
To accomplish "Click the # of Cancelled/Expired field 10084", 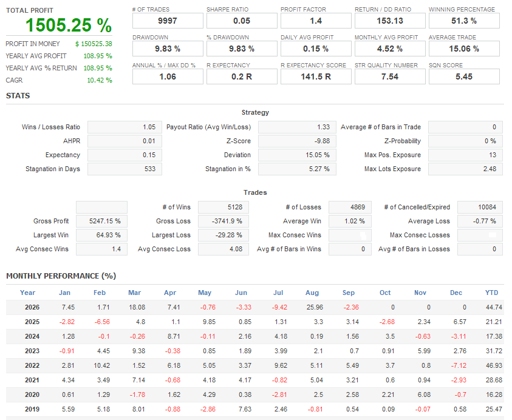I will [x=480, y=207].
